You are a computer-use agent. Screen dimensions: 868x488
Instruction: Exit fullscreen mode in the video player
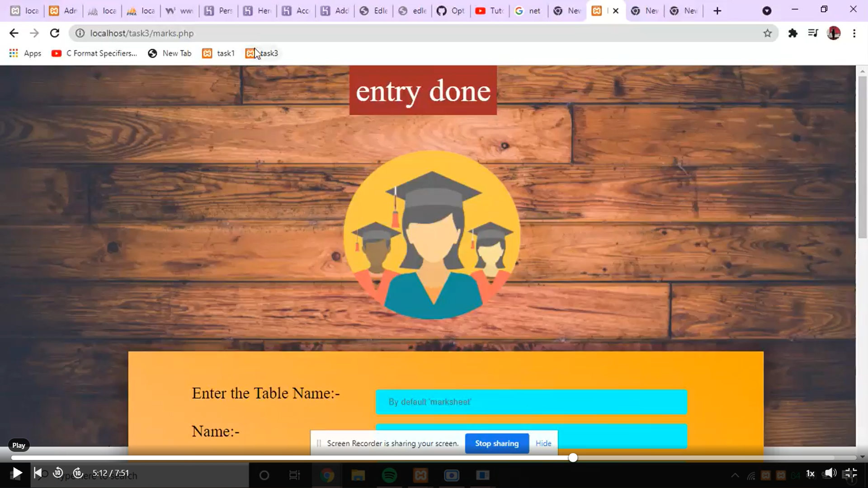(x=850, y=473)
